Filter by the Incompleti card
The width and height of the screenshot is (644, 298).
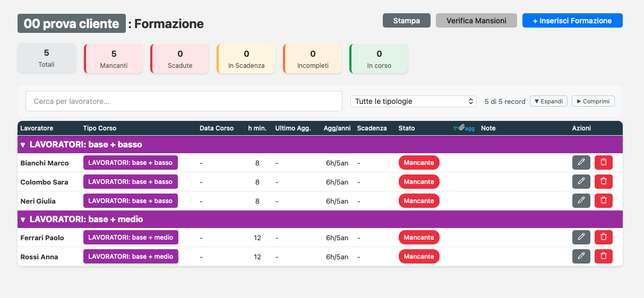312,58
